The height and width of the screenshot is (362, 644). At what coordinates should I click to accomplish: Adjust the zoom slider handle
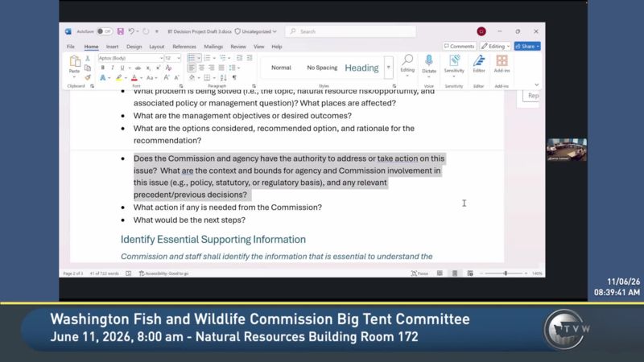click(506, 274)
